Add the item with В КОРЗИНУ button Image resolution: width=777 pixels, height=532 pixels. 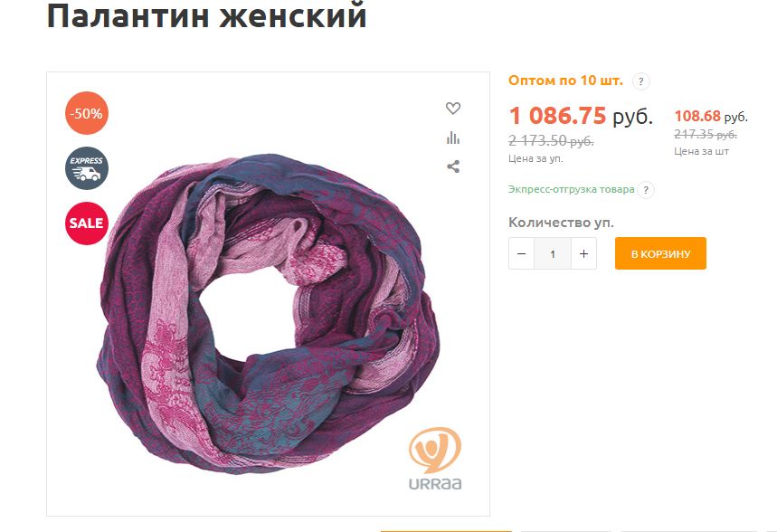coord(660,253)
